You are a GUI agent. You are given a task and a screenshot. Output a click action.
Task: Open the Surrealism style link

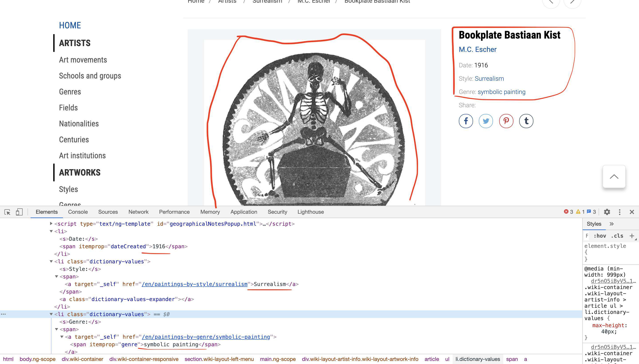click(x=489, y=78)
